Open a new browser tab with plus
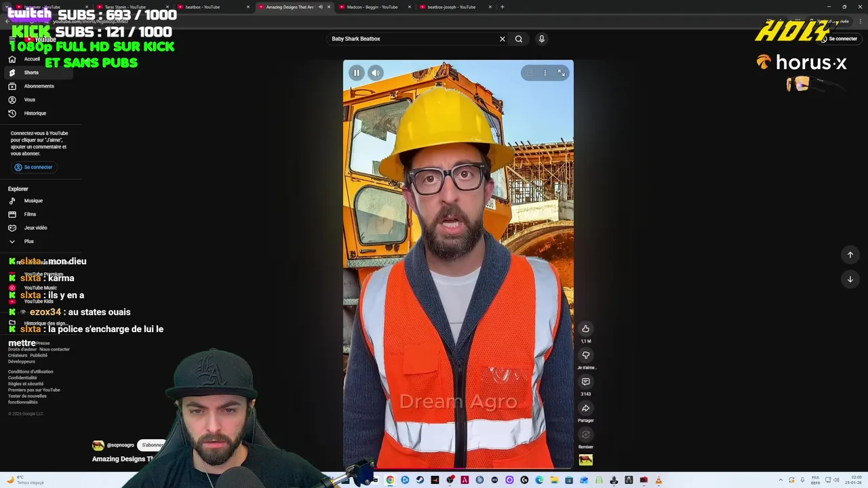Viewport: 868px width, 488px height. tap(502, 7)
